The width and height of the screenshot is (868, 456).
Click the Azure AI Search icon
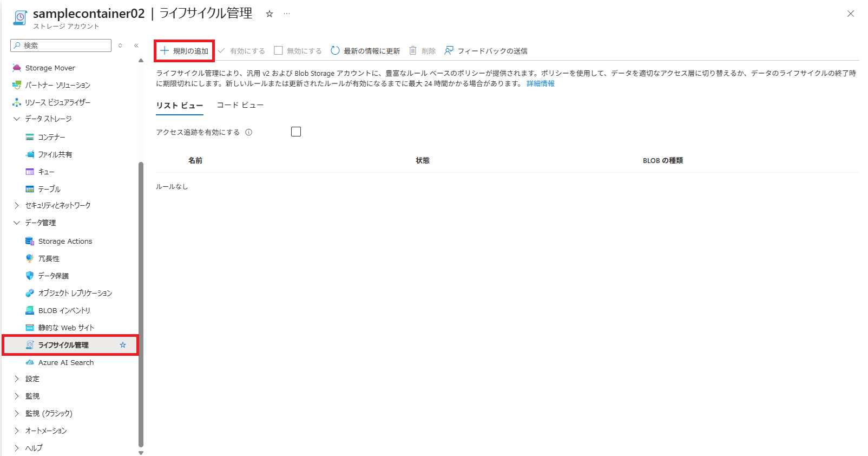[x=30, y=362]
